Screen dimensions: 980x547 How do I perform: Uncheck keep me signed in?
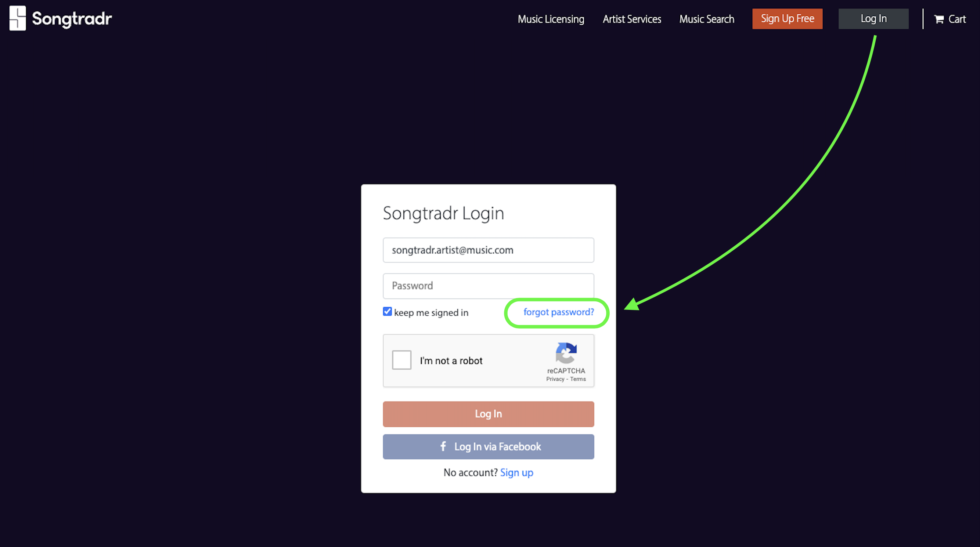coord(387,312)
